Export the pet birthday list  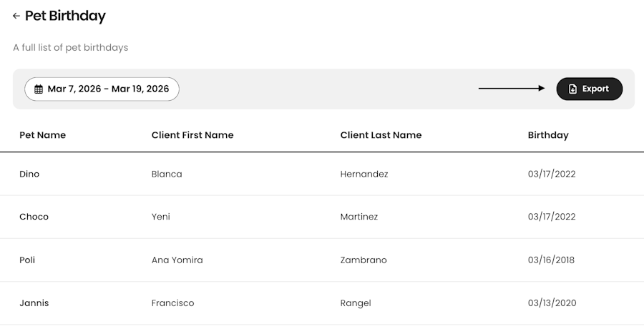[x=590, y=89]
